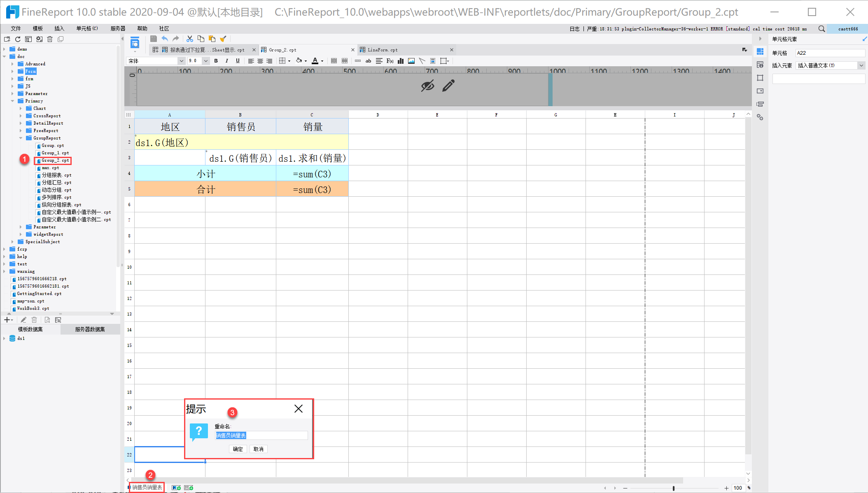The width and height of the screenshot is (868, 493).
Task: Click the insert chart icon
Action: click(400, 61)
